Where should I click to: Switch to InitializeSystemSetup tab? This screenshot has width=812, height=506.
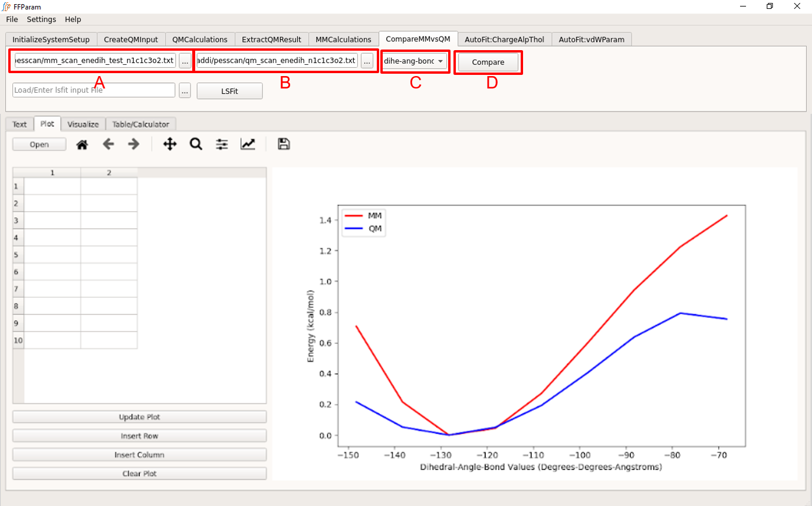[x=51, y=40]
